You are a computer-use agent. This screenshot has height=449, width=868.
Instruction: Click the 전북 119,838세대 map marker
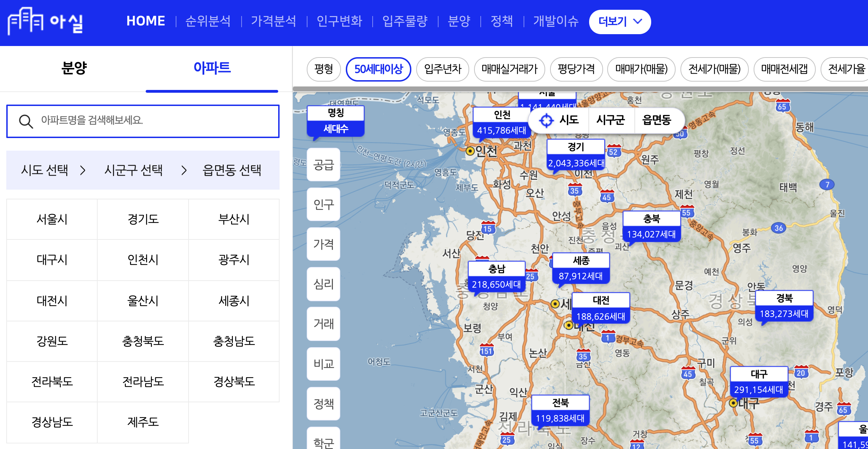pos(560,410)
